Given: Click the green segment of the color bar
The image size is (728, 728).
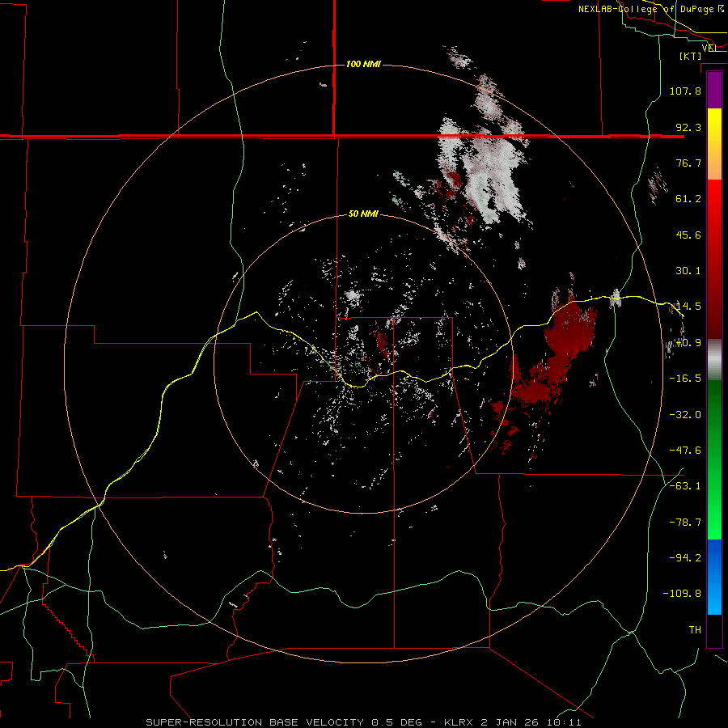Looking at the screenshot, I should click(714, 459).
